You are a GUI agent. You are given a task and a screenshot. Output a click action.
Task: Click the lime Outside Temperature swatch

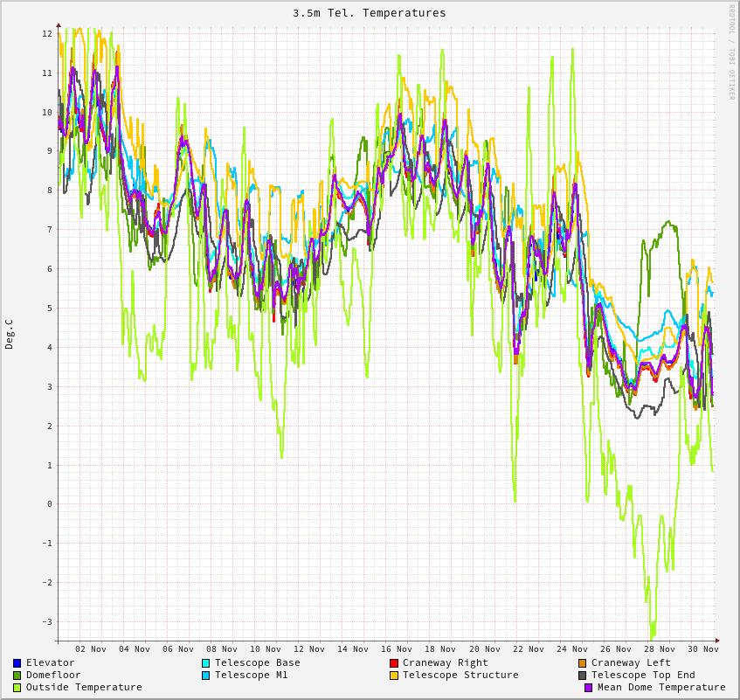[x=17, y=688]
